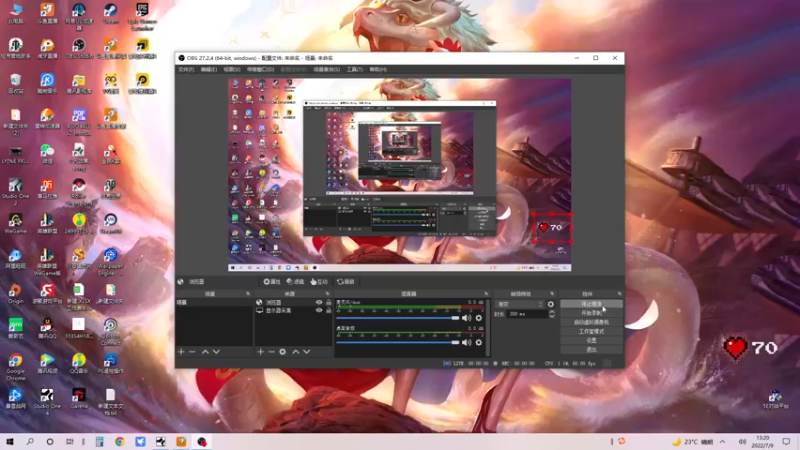The height and width of the screenshot is (450, 800).
Task: Select Wallpaper Engine desktop shortcut
Action: (111, 262)
